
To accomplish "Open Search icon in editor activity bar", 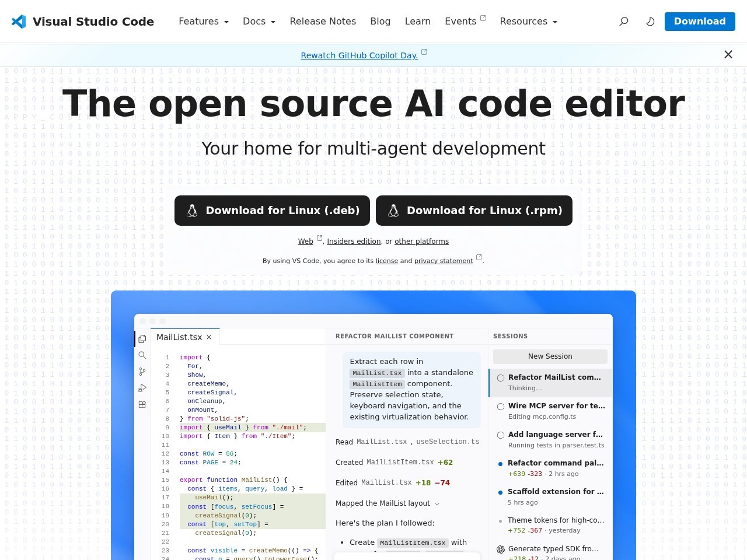I will pos(142,355).
